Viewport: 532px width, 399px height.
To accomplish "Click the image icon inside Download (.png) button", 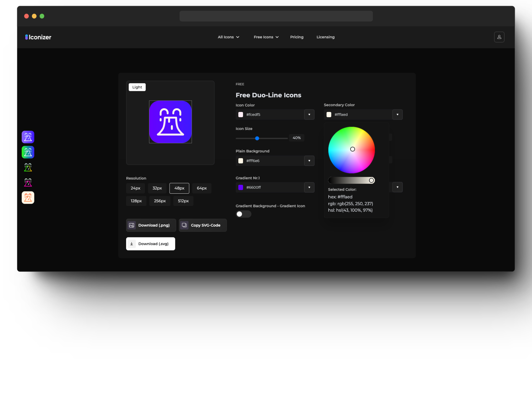I will pyautogui.click(x=132, y=225).
